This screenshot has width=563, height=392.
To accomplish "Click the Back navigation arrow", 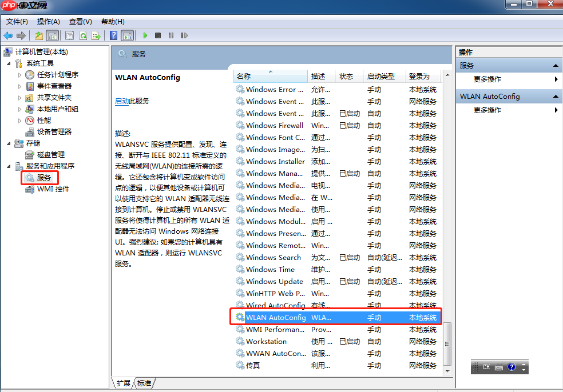I will [8, 35].
